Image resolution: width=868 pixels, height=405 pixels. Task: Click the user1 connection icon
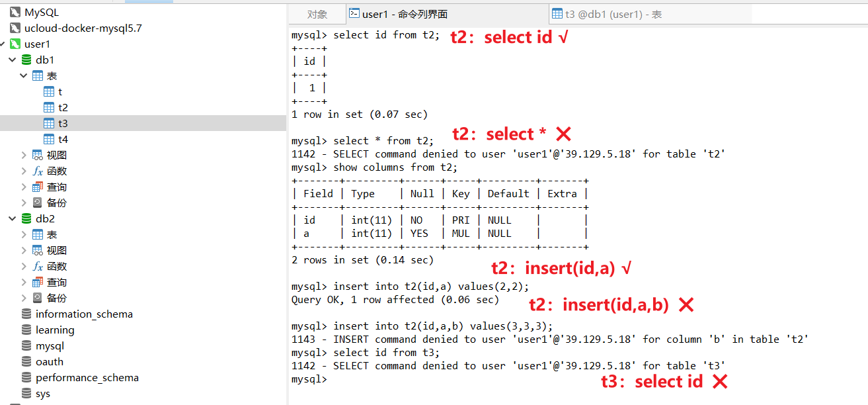pos(15,44)
